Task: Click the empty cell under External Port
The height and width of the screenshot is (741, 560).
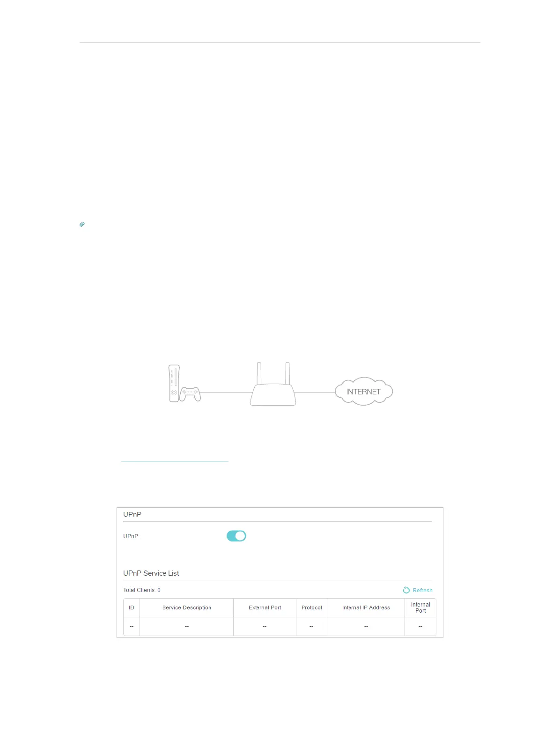Action: tap(265, 626)
